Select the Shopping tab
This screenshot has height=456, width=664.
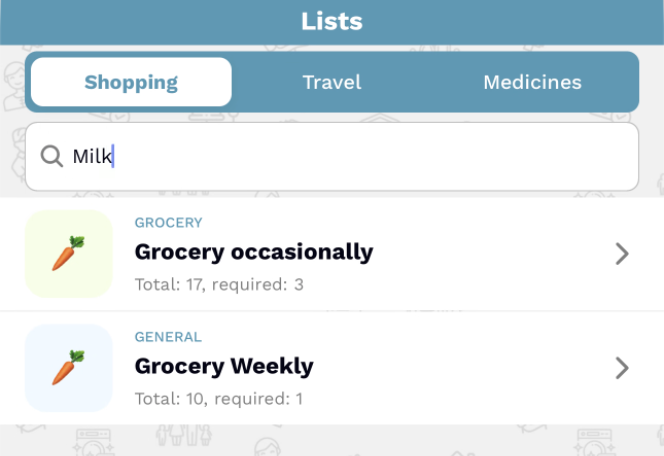[x=131, y=82]
